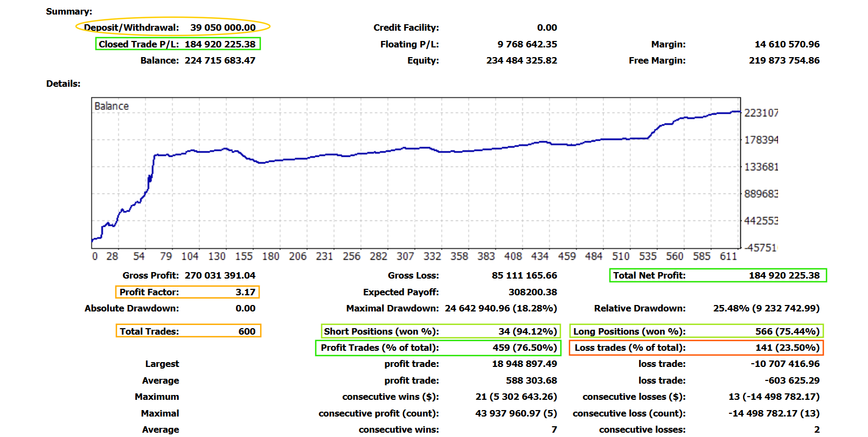Click the Free Margin value 219 873 754.86
The height and width of the screenshot is (437, 868).
[x=783, y=60]
